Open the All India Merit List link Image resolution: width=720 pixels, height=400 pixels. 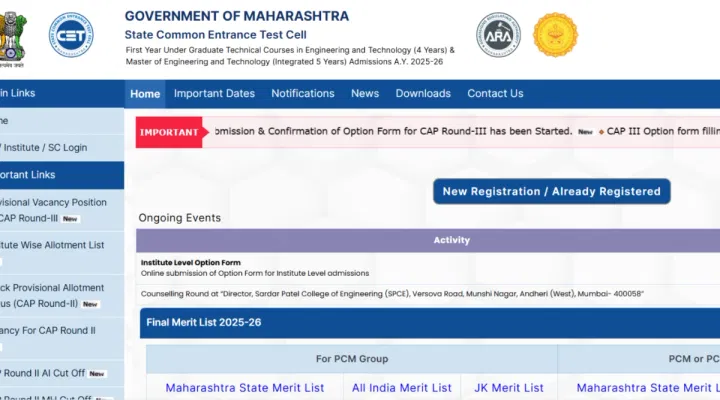401,388
